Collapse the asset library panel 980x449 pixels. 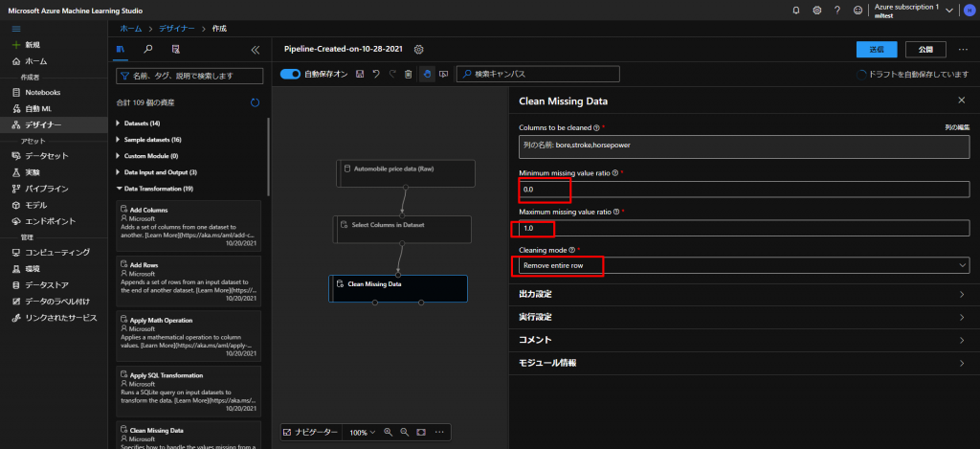255,49
